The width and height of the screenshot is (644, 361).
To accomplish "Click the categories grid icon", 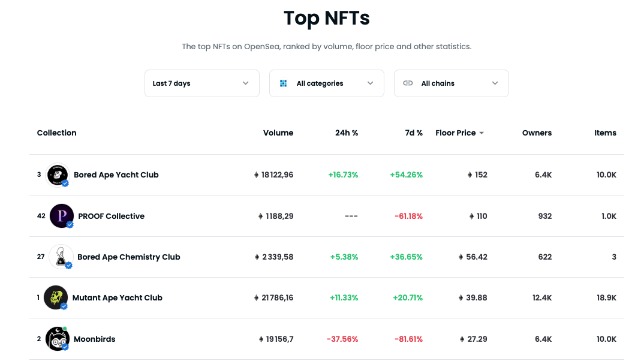I will click(284, 83).
